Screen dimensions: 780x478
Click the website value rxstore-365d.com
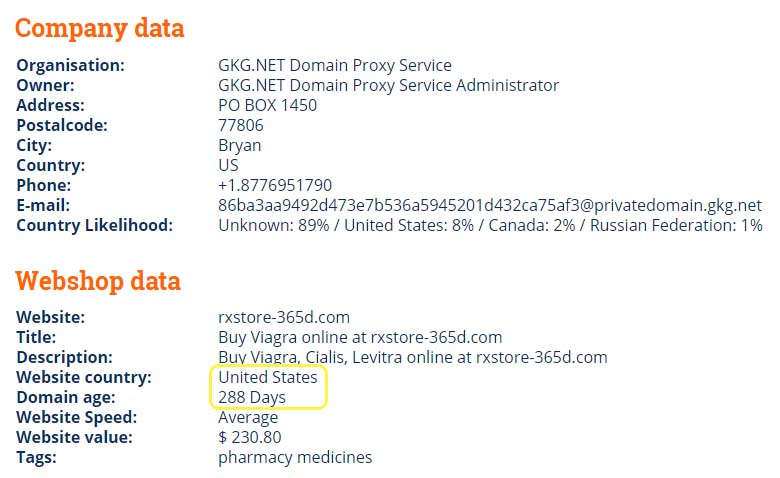(x=284, y=317)
